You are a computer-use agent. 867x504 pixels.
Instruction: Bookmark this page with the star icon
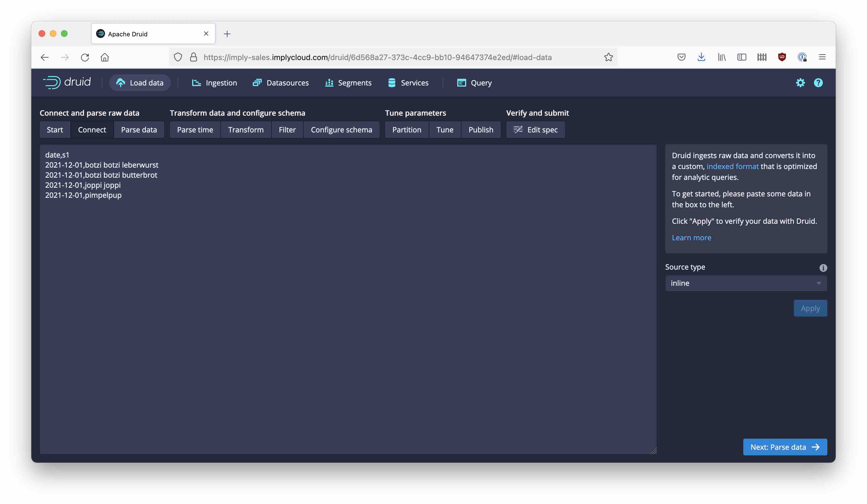click(x=608, y=57)
